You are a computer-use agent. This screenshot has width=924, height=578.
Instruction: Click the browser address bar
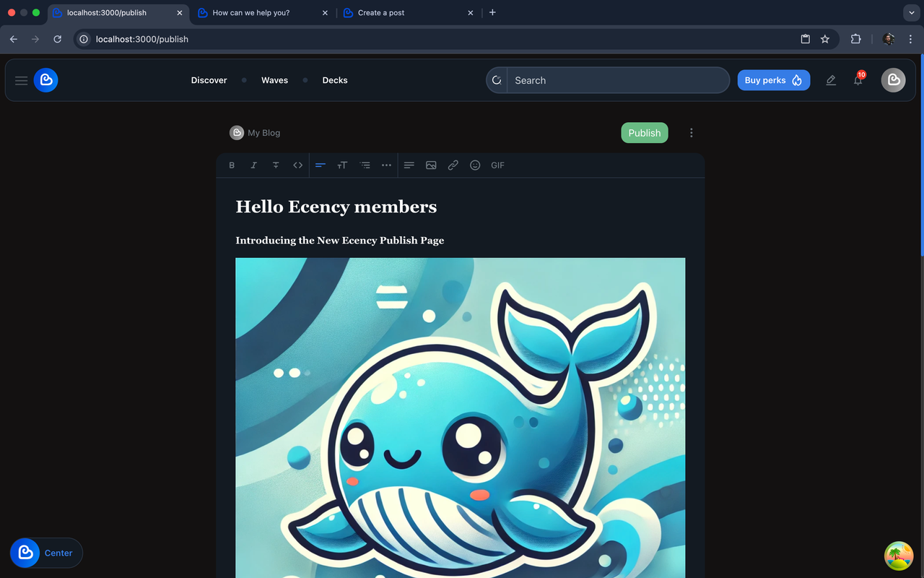pos(456,39)
